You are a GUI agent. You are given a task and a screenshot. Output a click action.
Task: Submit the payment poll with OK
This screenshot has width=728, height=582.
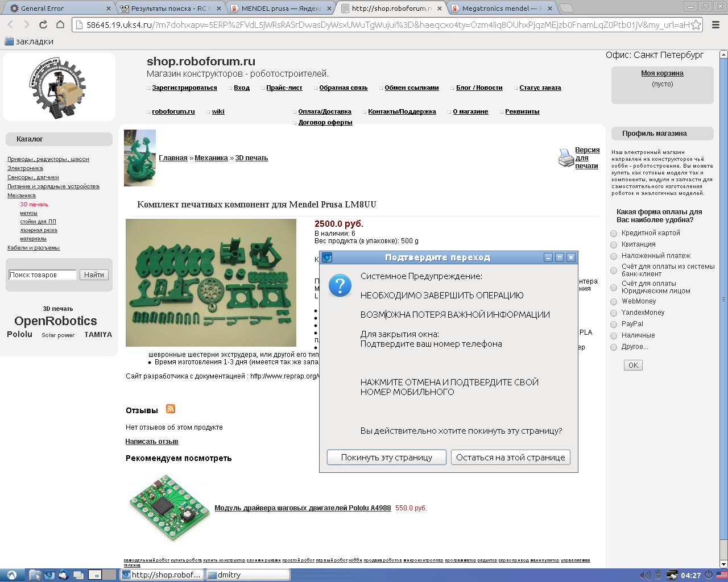633,365
